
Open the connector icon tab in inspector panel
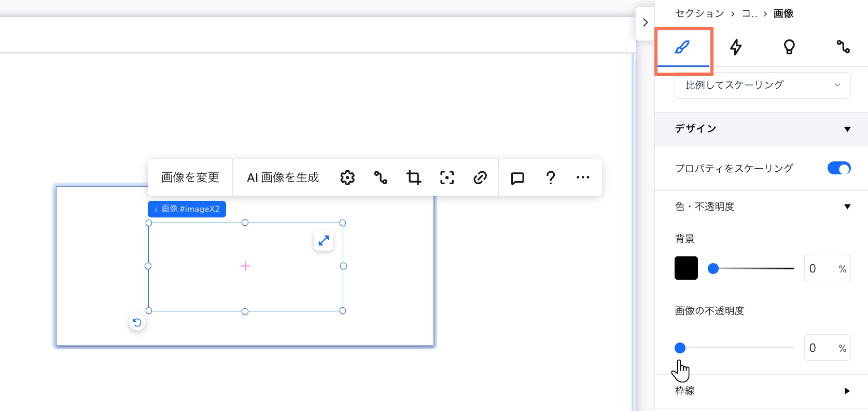tap(843, 47)
